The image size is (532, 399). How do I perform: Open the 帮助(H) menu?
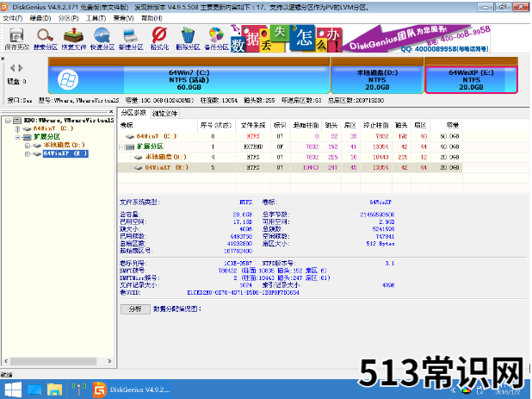tap(152, 18)
